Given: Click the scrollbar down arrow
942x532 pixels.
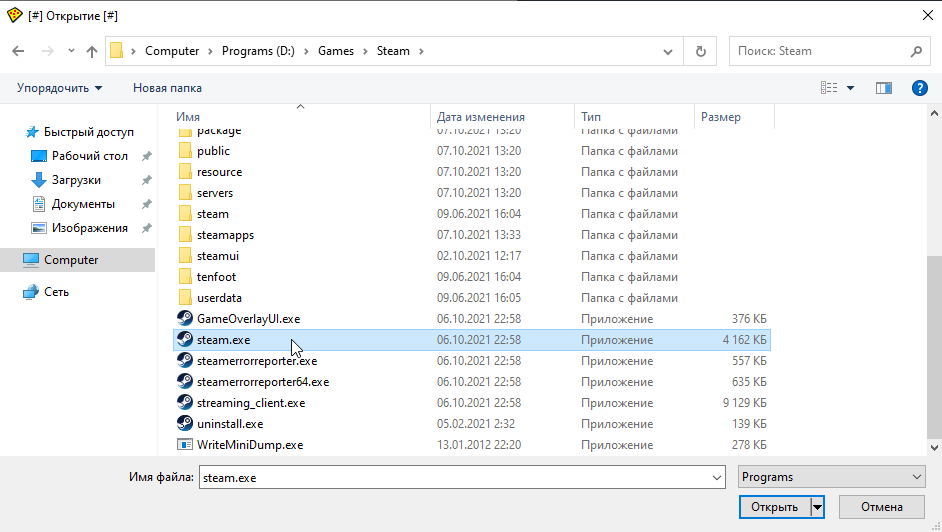Looking at the screenshot, I should pos(934,447).
